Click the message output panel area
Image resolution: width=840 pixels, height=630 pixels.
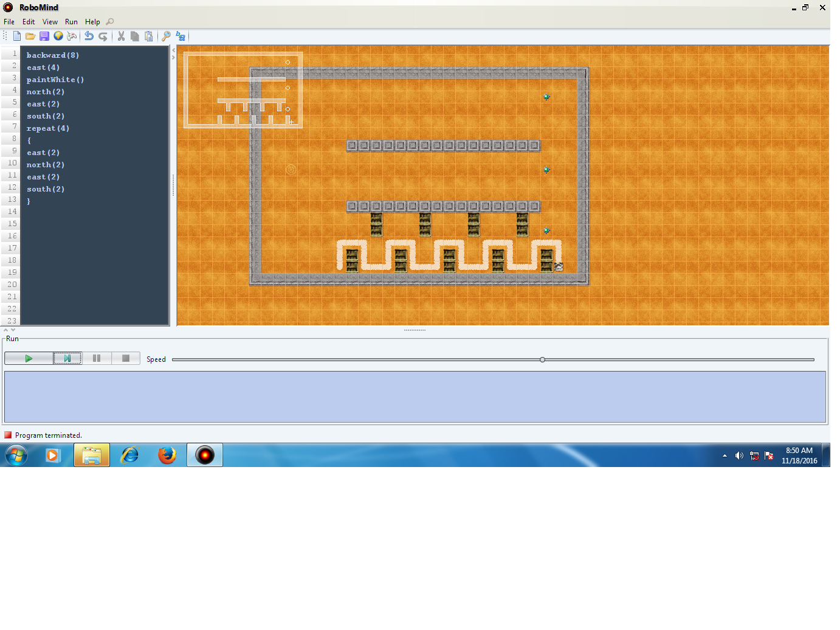pyautogui.click(x=415, y=396)
